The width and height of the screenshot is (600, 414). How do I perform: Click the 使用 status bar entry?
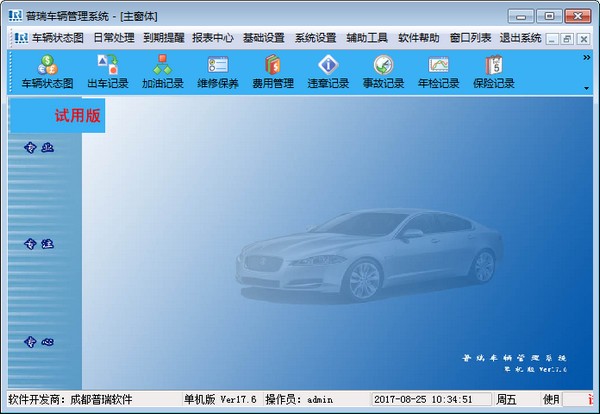pos(551,399)
